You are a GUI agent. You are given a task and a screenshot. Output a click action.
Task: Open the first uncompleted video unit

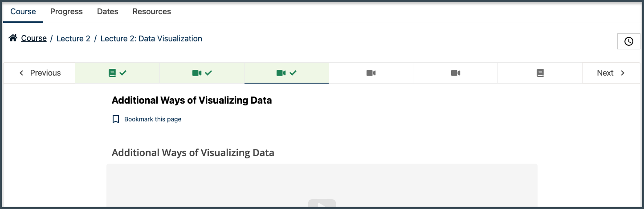371,73
